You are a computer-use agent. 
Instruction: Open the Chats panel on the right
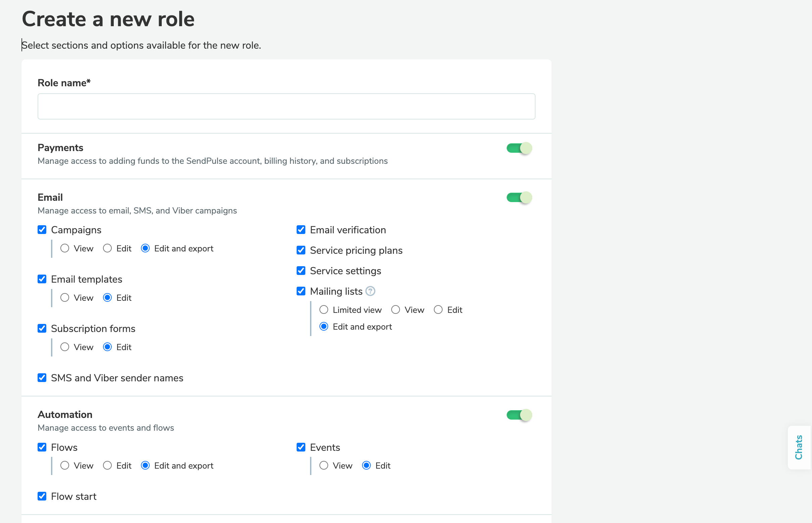(x=799, y=447)
